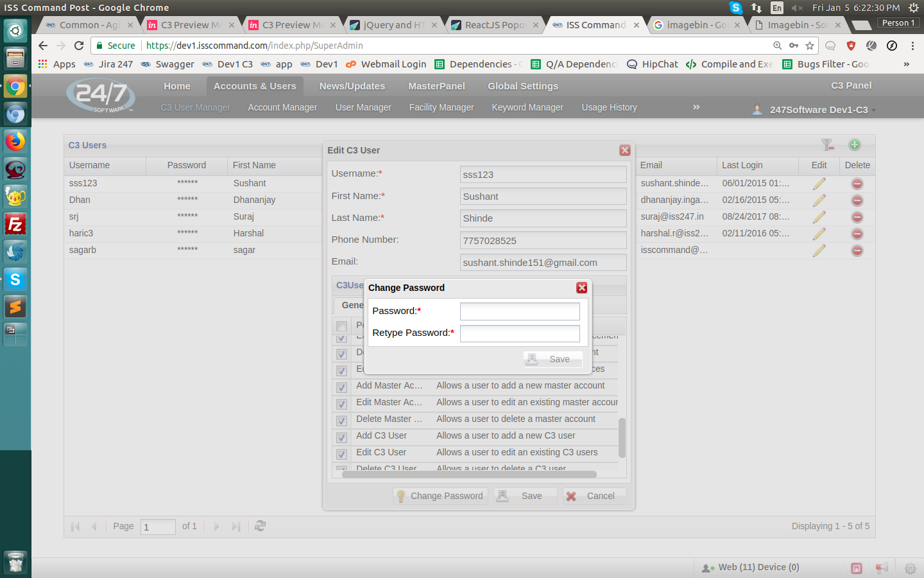Add a new C3 user with the green plus icon
The image size is (924, 578).
(x=854, y=144)
